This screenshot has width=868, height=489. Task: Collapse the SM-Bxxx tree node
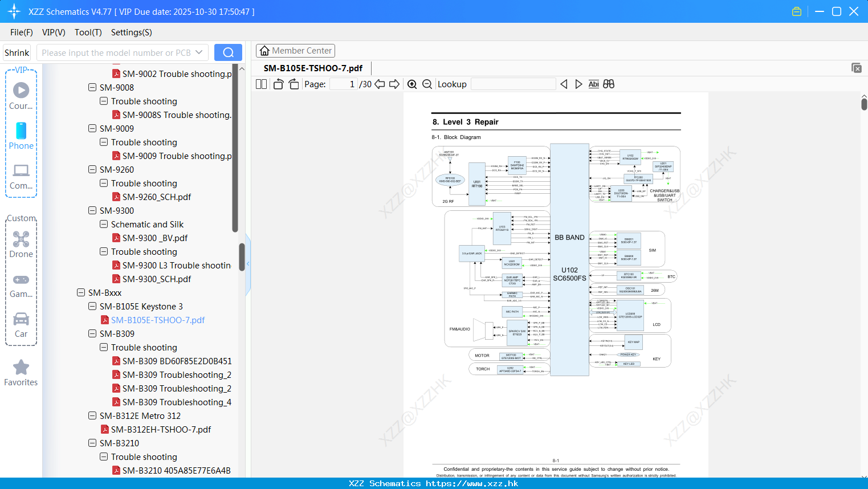coord(81,292)
